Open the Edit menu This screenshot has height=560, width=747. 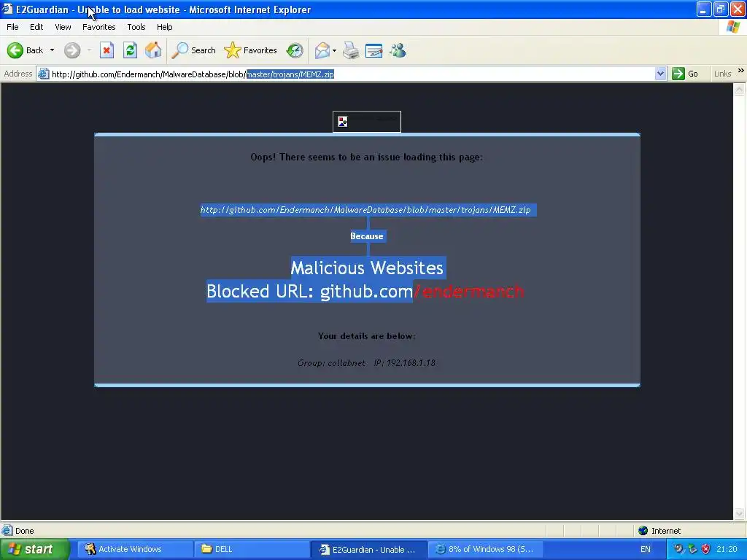36,27
